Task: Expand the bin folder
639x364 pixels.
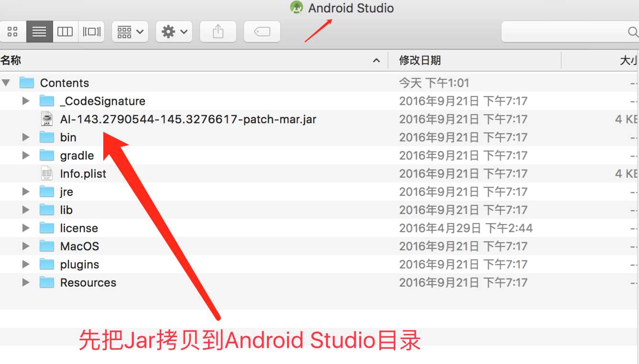Action: (26, 137)
